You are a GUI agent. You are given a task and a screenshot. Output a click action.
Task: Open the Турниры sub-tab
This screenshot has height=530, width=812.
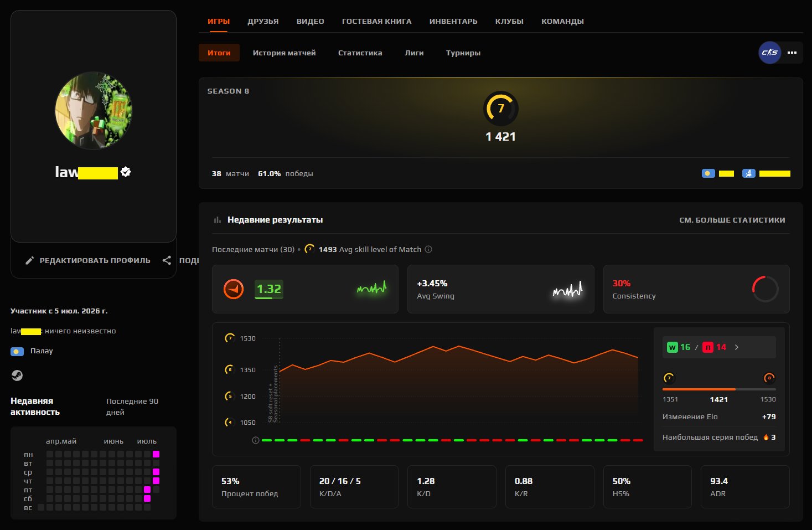463,53
